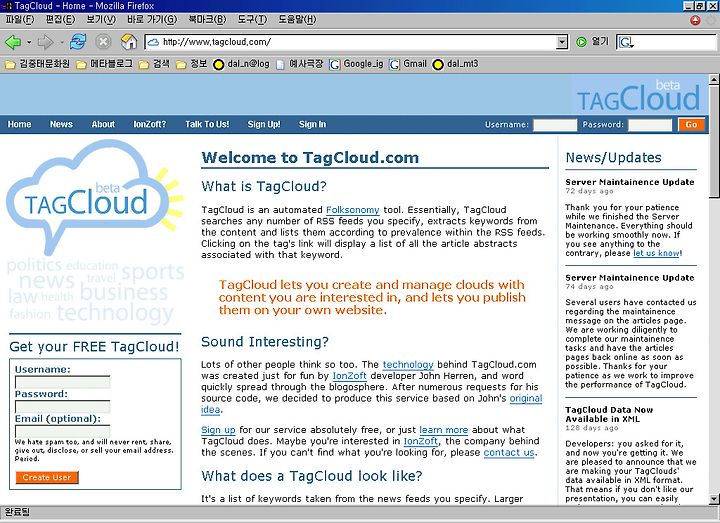Click Sign In navigation item
This screenshot has height=523, width=720.
[x=312, y=124]
